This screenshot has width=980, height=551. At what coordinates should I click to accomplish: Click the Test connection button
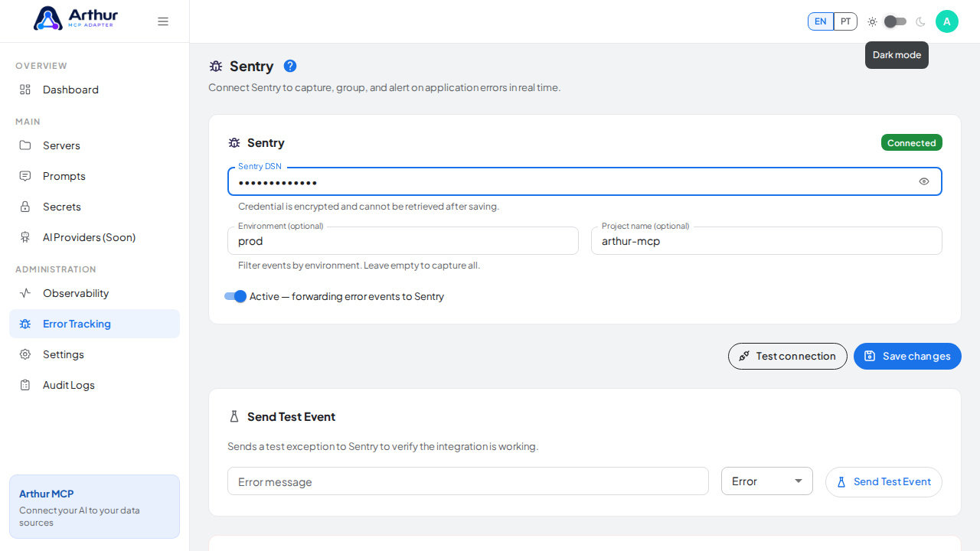788,356
